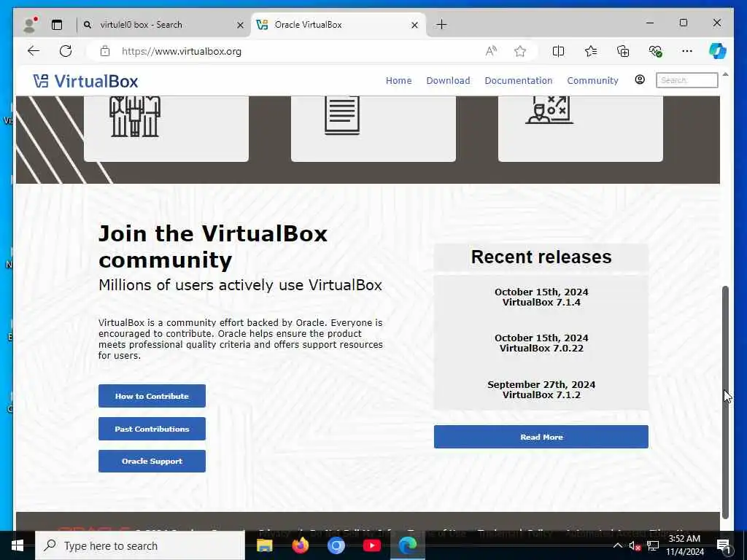Open the Documentation nav link

point(519,80)
